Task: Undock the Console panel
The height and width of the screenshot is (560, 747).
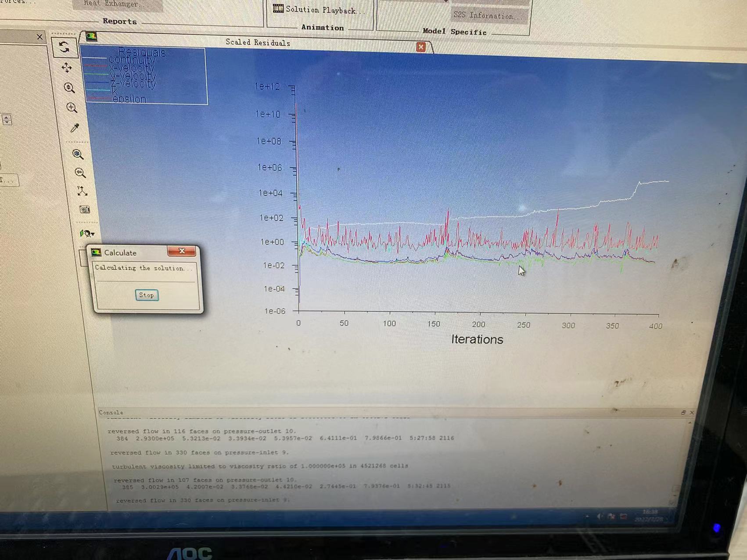Action: coord(683,413)
